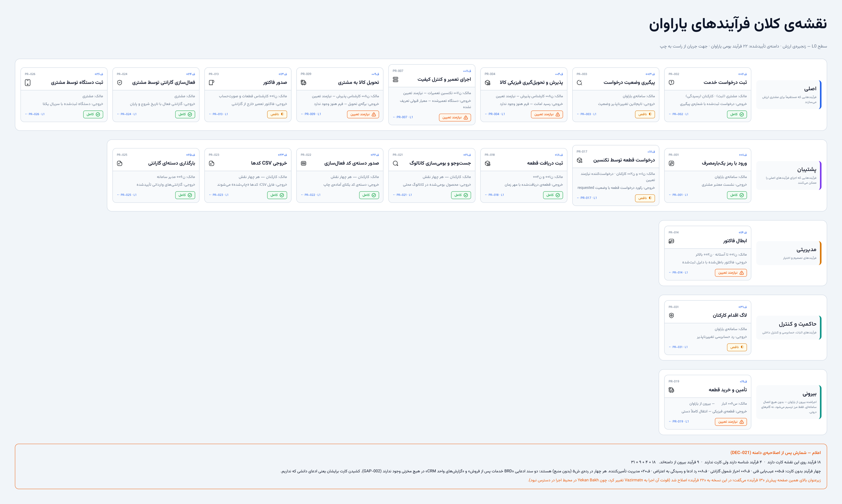Click the DEC-021 announcement heading
This screenshot has height=504, width=842.
click(x=775, y=453)
